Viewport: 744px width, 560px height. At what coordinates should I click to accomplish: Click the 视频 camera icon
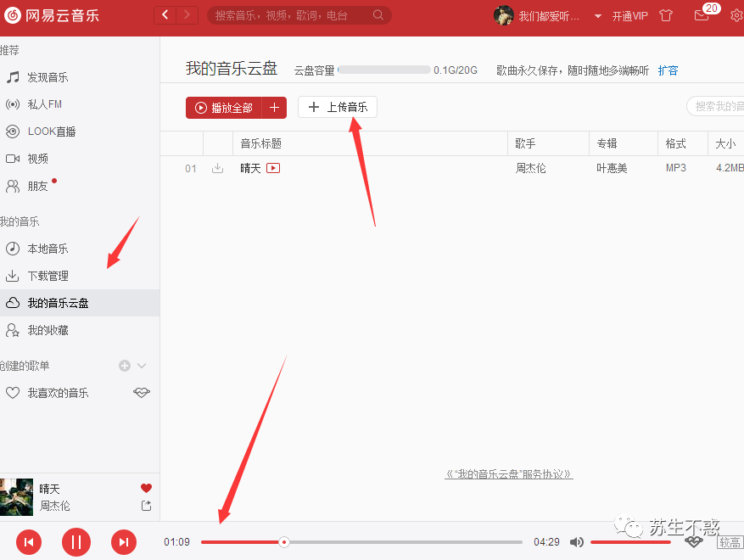tap(13, 159)
